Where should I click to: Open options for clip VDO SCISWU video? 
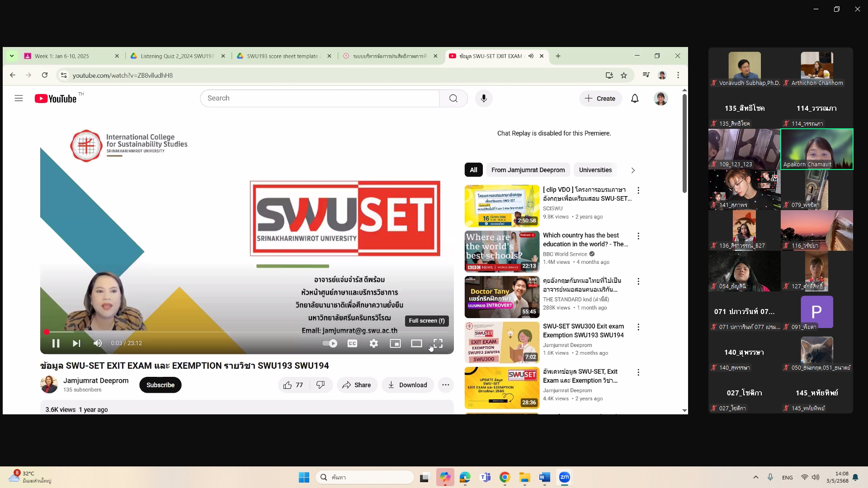click(x=638, y=190)
